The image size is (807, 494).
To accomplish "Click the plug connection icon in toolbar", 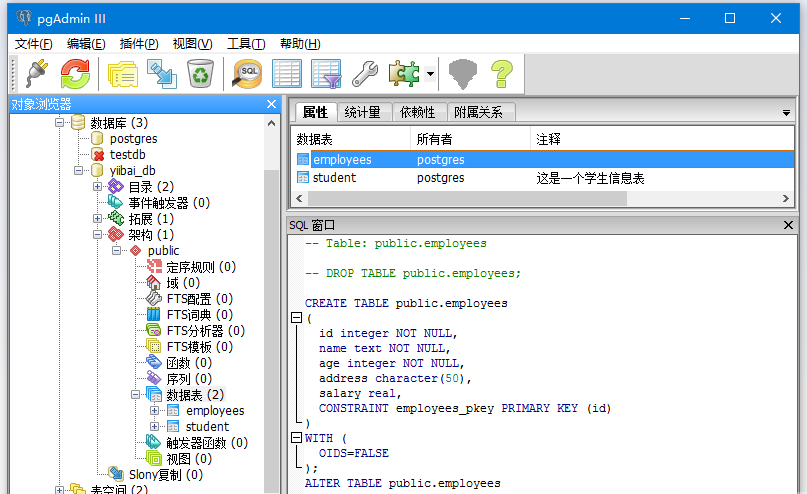I will click(x=37, y=74).
